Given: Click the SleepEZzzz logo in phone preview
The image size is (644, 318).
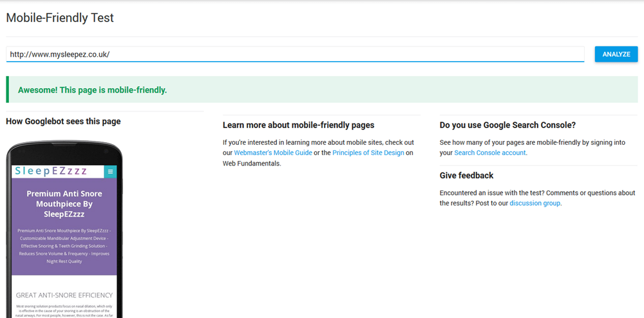Looking at the screenshot, I should [x=52, y=171].
